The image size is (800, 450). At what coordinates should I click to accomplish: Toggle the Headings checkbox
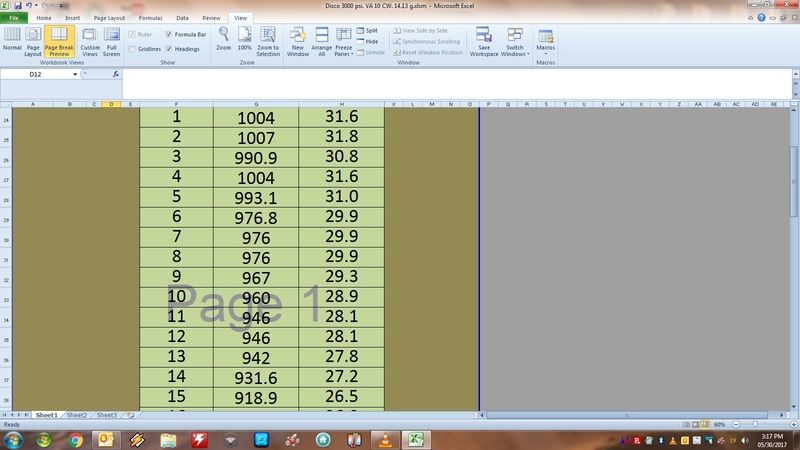pos(169,48)
